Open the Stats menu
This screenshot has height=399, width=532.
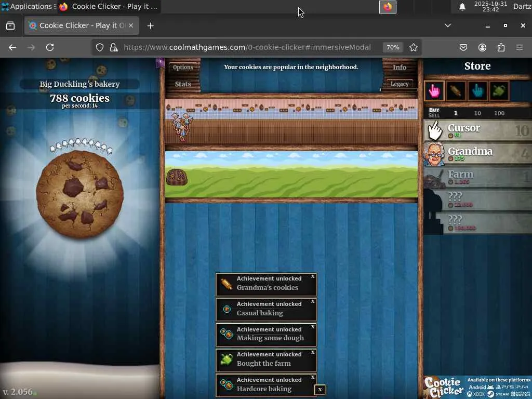click(183, 84)
